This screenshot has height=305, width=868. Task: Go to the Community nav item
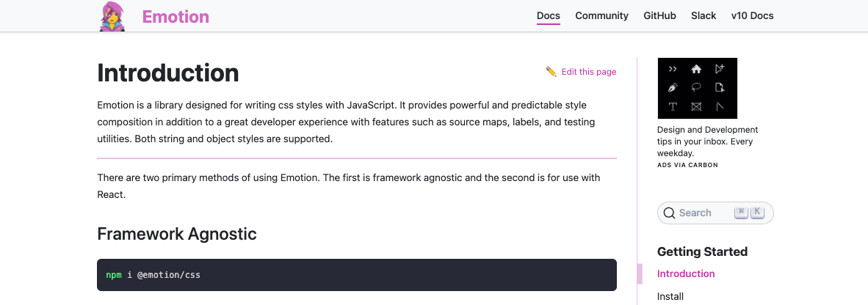click(601, 15)
